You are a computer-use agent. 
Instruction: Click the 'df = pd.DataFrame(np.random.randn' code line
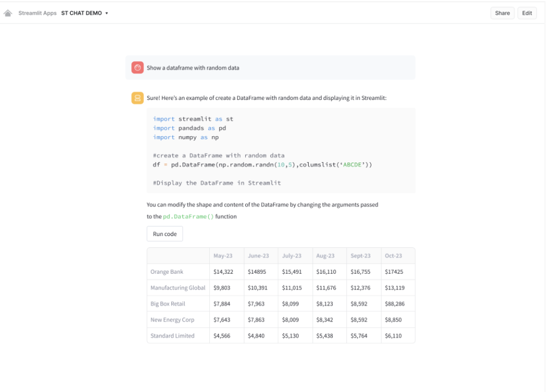pos(262,165)
